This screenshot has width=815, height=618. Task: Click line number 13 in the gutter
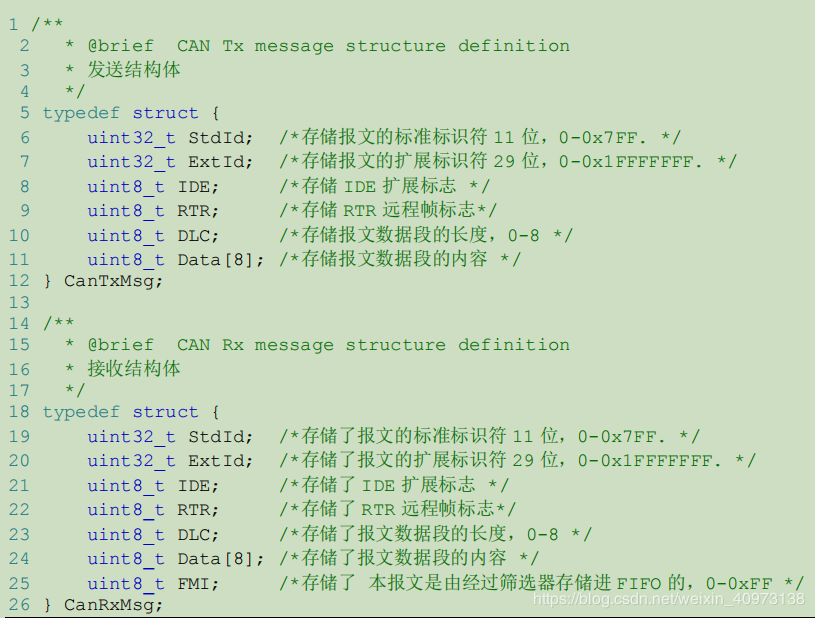pos(19,300)
